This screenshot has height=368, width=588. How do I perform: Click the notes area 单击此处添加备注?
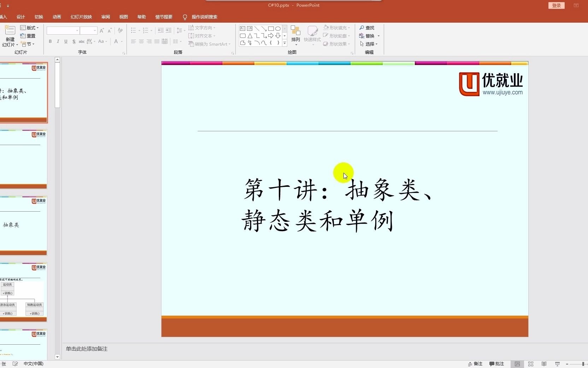[x=87, y=349]
